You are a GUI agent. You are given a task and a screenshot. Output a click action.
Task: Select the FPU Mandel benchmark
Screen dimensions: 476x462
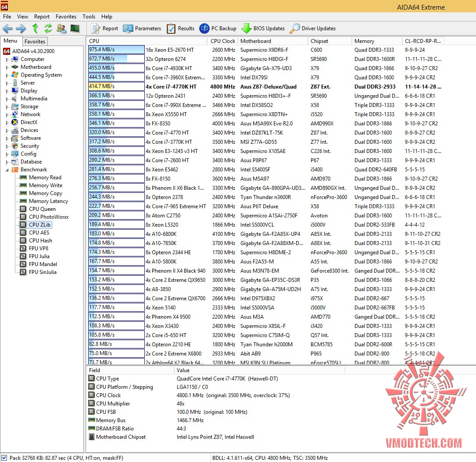click(x=39, y=264)
